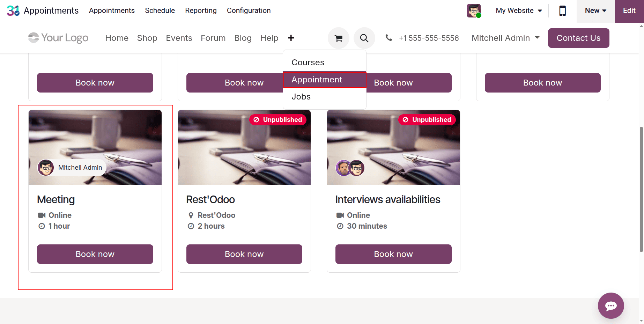Expand the My Website dropdown
Screen dimensions: 644x324
click(x=519, y=10)
